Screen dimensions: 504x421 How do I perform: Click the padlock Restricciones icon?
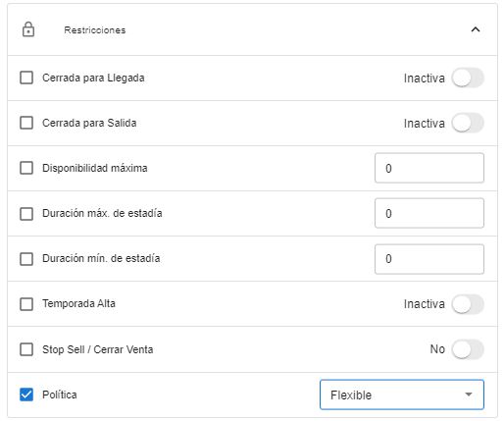pyautogui.click(x=28, y=29)
